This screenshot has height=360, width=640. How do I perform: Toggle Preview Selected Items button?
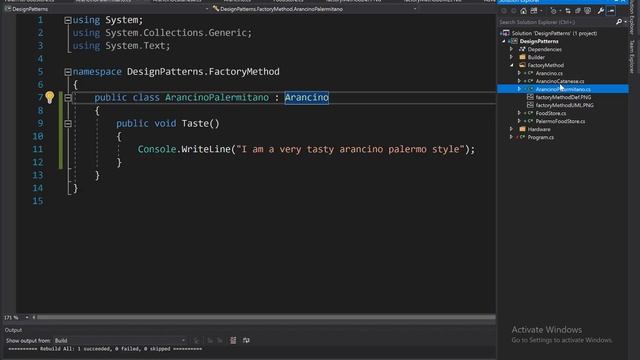coord(611,11)
